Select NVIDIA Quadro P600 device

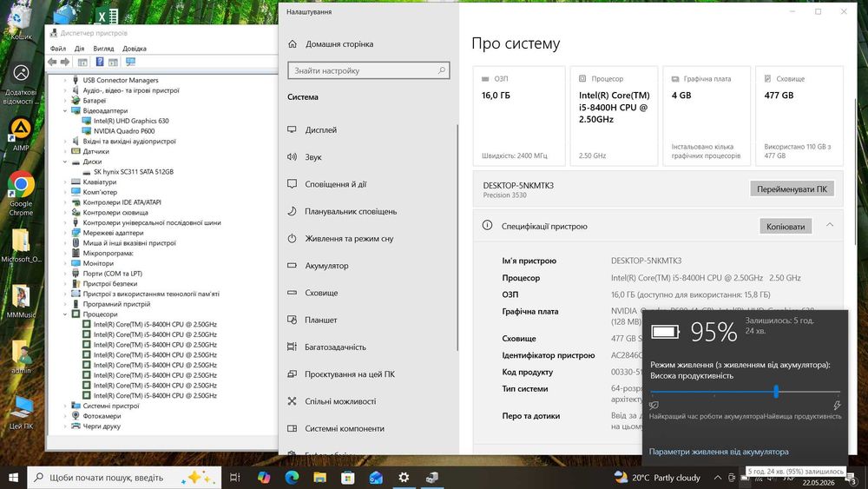tap(124, 131)
